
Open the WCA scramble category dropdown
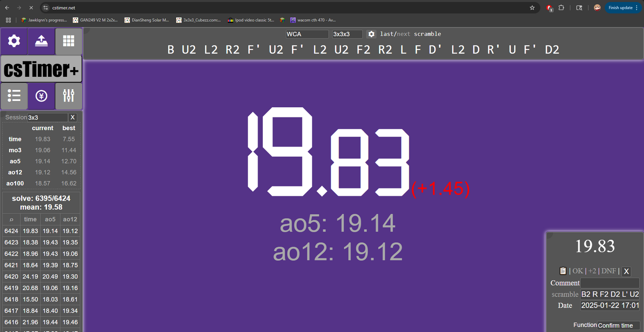(x=307, y=34)
